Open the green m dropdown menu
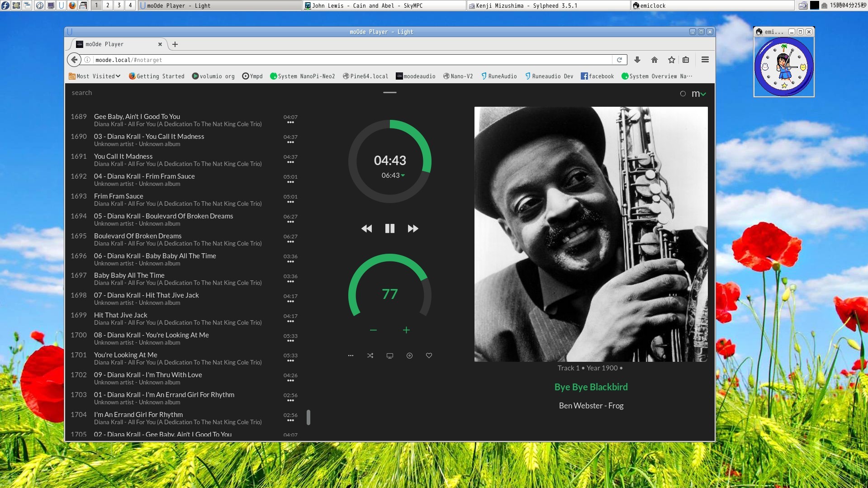 698,93
